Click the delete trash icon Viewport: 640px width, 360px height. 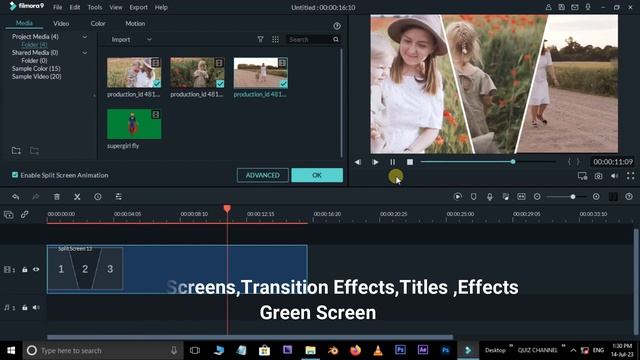(x=57, y=197)
